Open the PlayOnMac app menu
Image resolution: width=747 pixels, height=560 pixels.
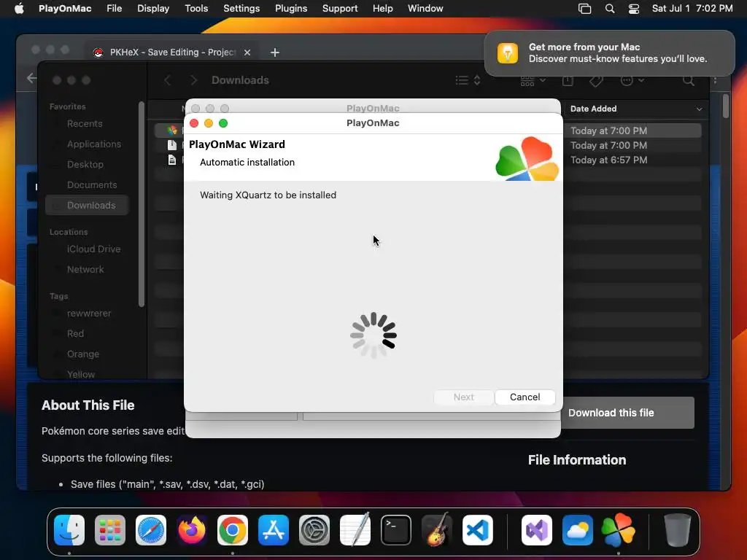65,9
